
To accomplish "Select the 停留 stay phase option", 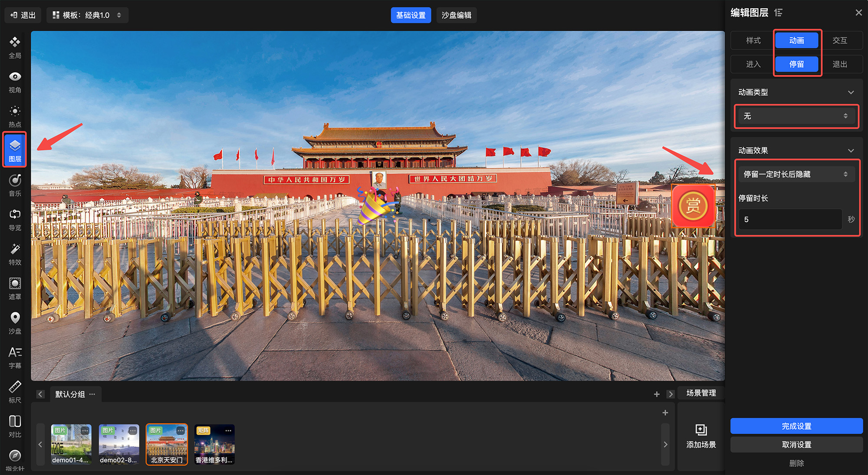I will 796,64.
